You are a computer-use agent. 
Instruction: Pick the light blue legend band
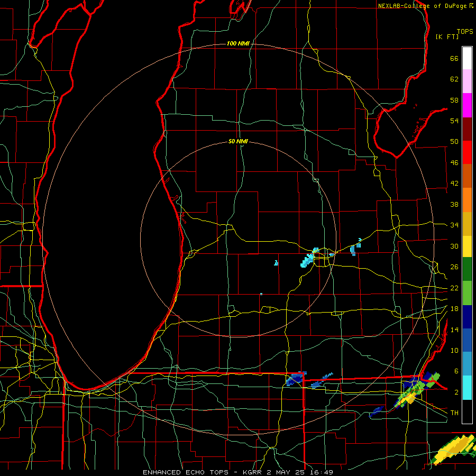(467, 364)
